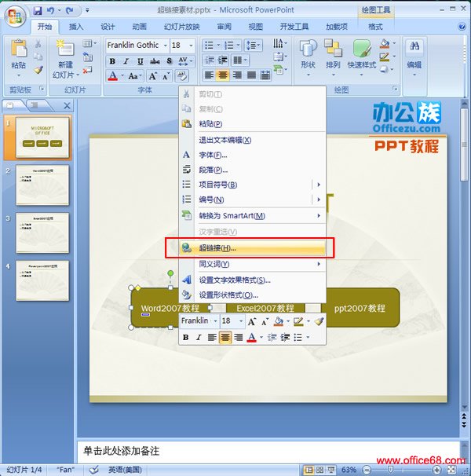Undo last action in quick access toolbar
This screenshot has height=476, width=471.
[50, 11]
